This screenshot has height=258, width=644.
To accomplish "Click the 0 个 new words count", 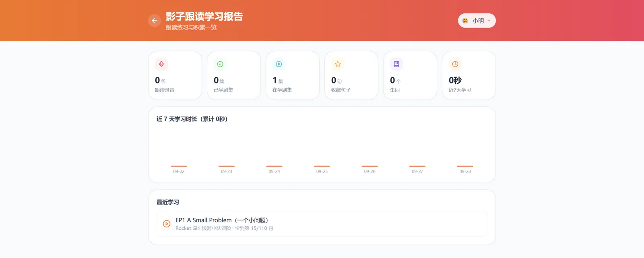I will pyautogui.click(x=395, y=80).
